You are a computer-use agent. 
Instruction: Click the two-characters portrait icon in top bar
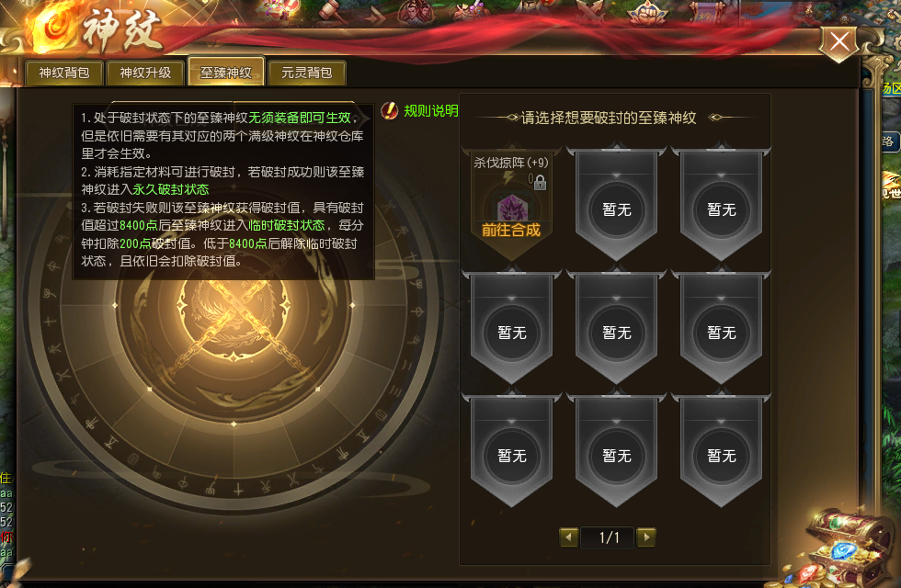(x=416, y=11)
